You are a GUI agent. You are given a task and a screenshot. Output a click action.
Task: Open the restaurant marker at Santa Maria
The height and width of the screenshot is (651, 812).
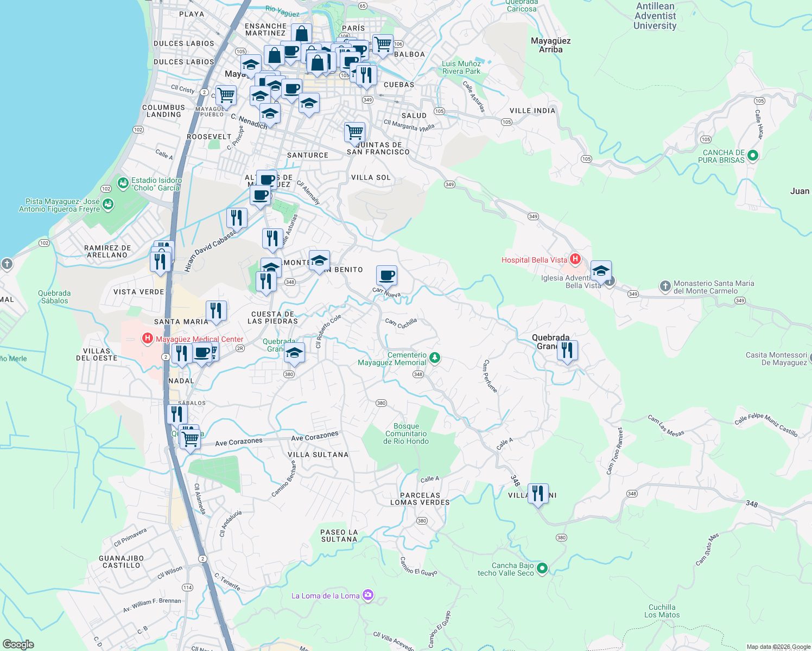click(216, 311)
